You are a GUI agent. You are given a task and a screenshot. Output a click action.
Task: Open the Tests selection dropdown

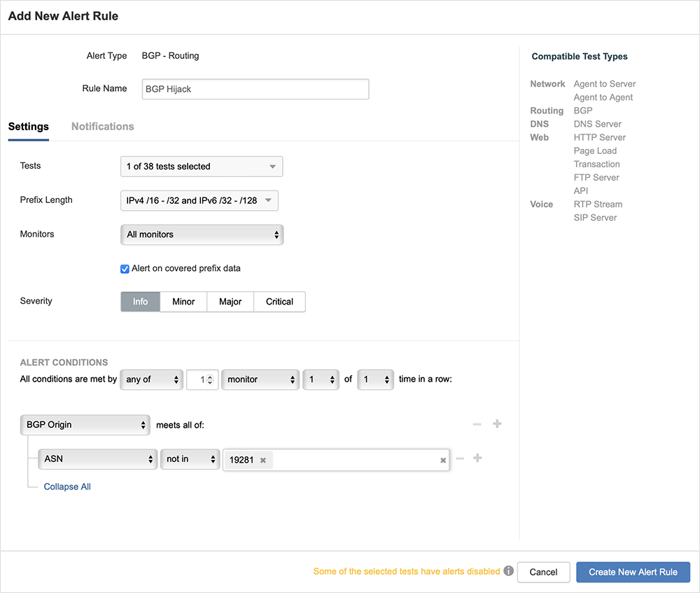coord(202,167)
